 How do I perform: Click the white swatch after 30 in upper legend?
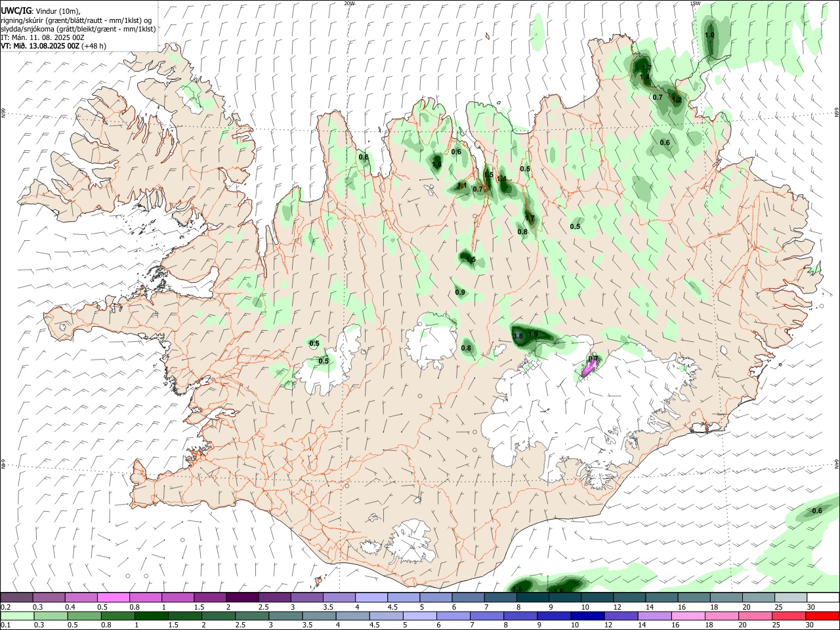(x=823, y=597)
